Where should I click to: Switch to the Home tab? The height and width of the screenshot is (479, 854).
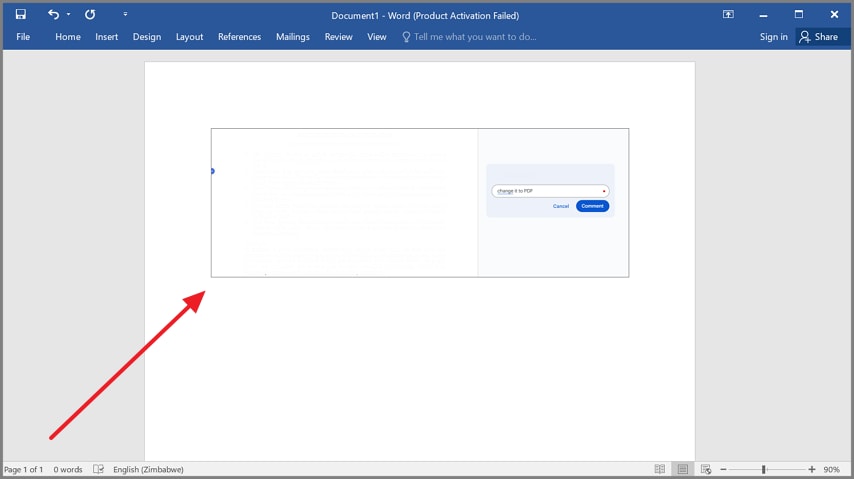pyautogui.click(x=68, y=37)
